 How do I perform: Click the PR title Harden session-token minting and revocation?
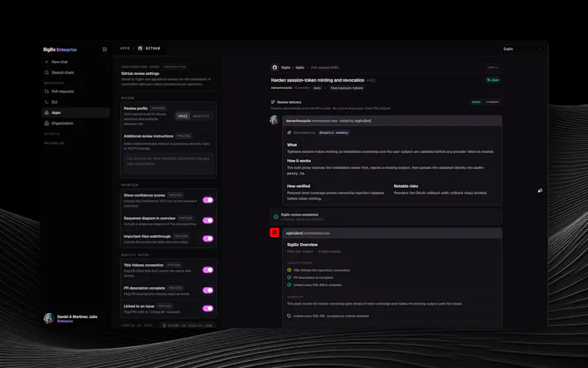pos(318,80)
